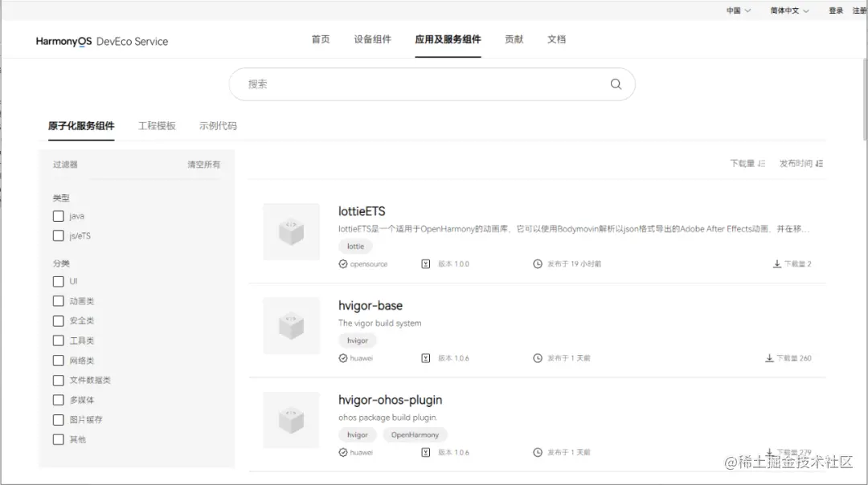
Task: Click the search magnifier icon
Action: pos(616,84)
